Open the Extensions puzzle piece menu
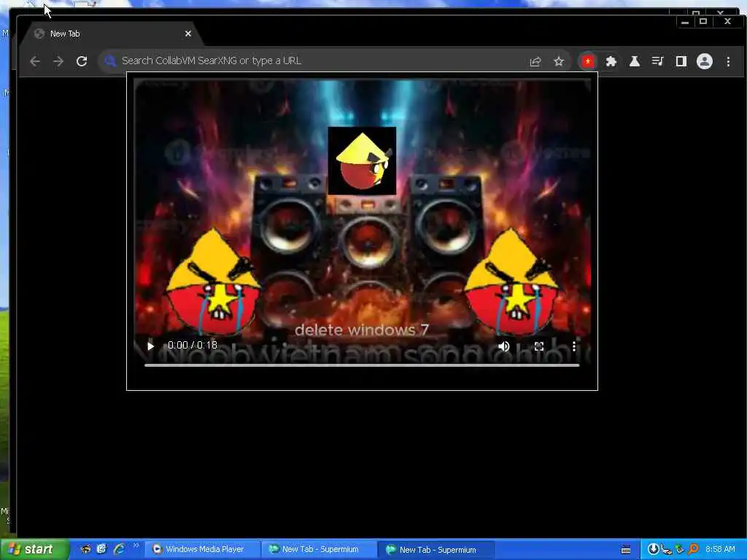This screenshot has width=747, height=560. point(611,61)
